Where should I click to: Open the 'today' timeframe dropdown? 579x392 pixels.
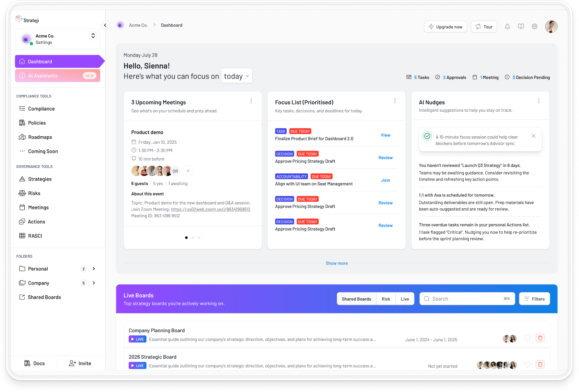click(236, 76)
